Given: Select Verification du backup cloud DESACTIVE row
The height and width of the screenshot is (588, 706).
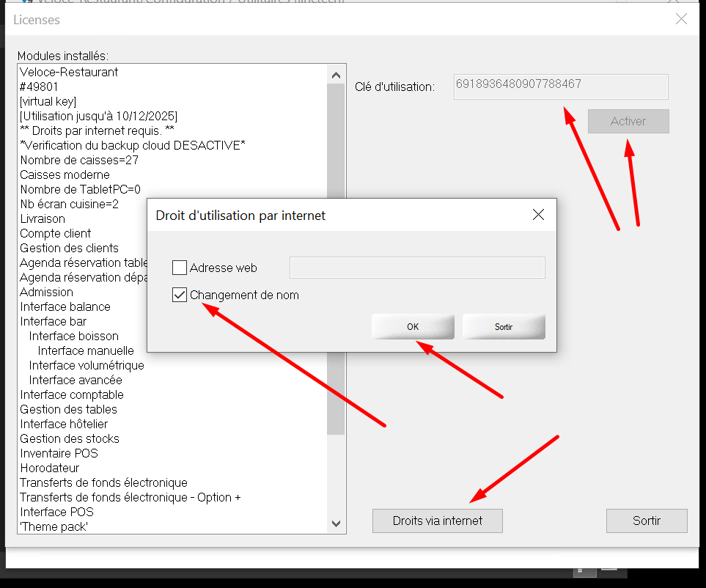Looking at the screenshot, I should pos(133,145).
